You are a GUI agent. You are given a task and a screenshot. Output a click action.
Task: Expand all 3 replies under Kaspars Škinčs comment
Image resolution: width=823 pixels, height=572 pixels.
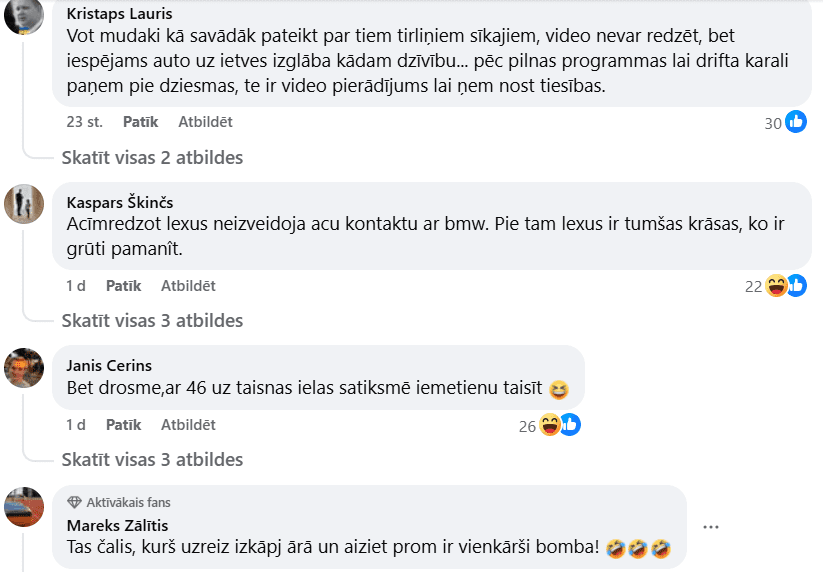[152, 321]
